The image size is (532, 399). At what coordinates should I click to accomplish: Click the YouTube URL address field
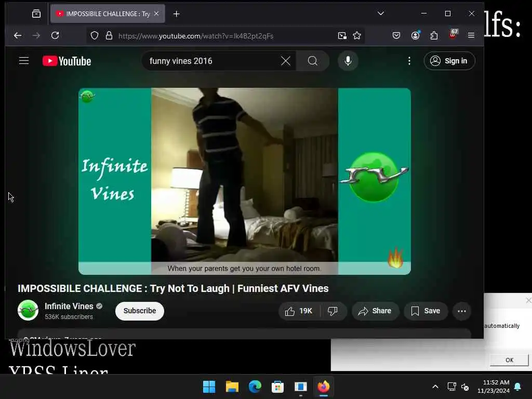[195, 36]
